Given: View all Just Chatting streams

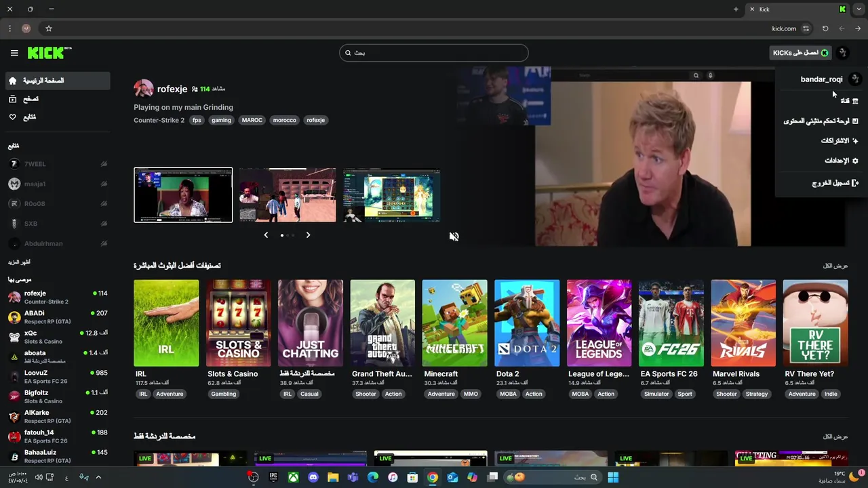Looking at the screenshot, I should [x=835, y=436].
